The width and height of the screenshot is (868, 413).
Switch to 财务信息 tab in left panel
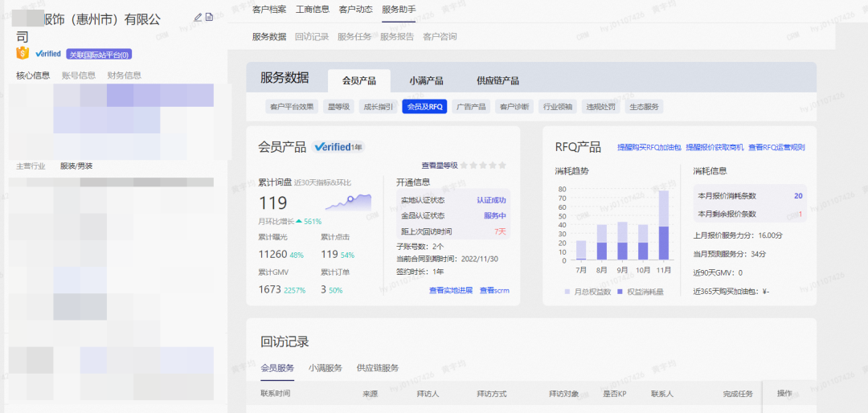(124, 76)
